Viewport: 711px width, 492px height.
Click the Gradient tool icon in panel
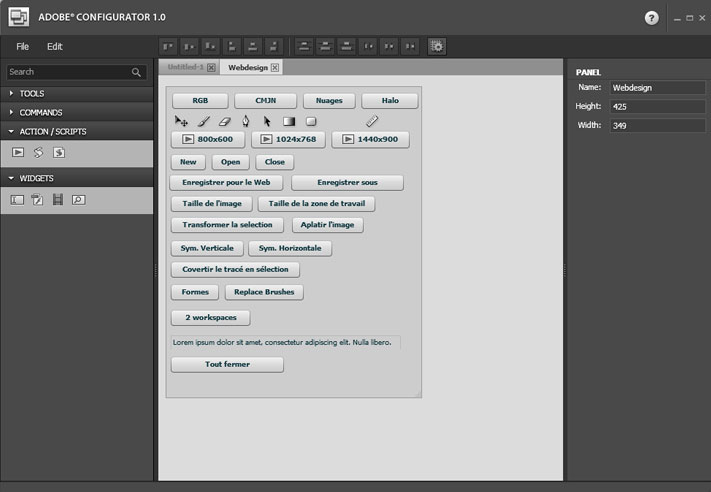[289, 121]
